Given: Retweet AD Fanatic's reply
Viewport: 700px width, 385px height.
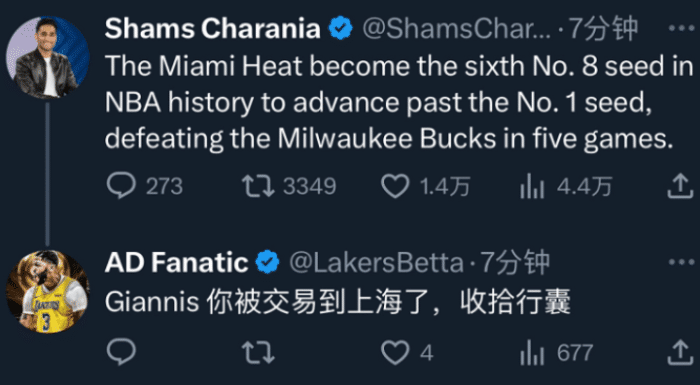Looking at the screenshot, I should (x=258, y=352).
